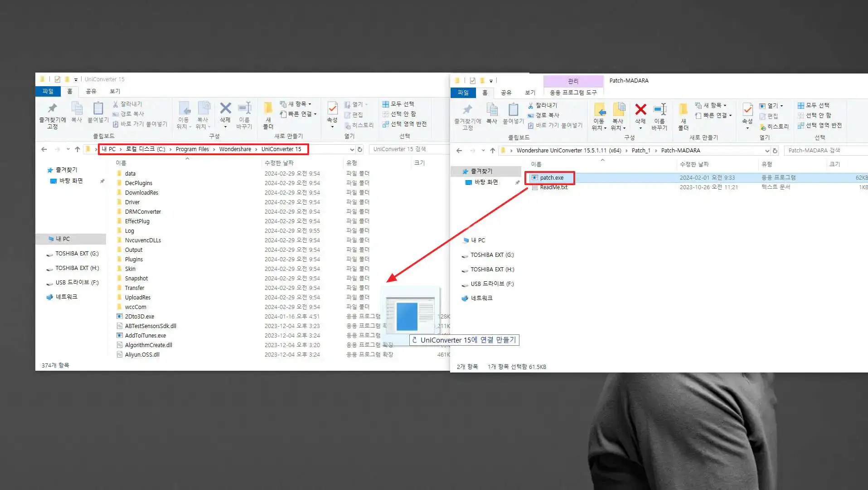Click Wondershare breadcrumb in UniConverter 15 address bar

(235, 149)
